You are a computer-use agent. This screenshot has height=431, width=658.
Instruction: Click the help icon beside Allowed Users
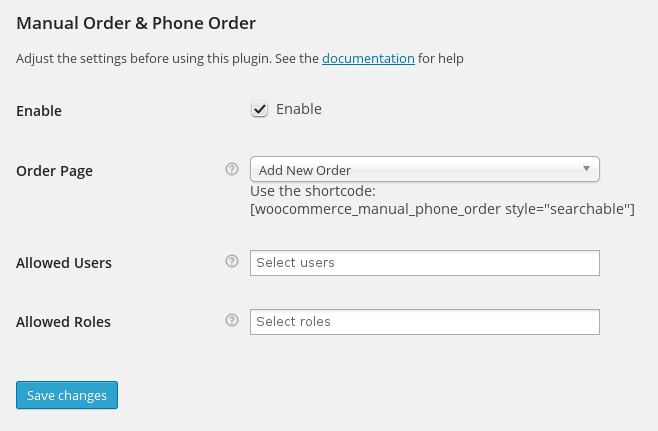tap(232, 261)
